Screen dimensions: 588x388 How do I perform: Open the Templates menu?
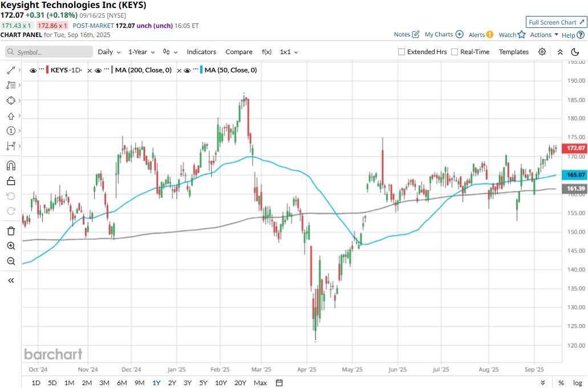pyautogui.click(x=514, y=52)
